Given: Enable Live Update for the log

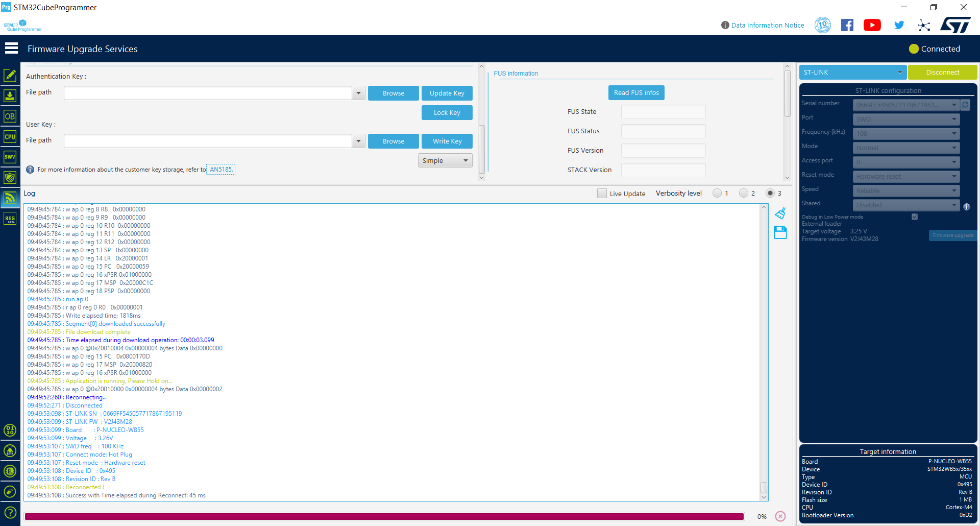Looking at the screenshot, I should click(602, 193).
